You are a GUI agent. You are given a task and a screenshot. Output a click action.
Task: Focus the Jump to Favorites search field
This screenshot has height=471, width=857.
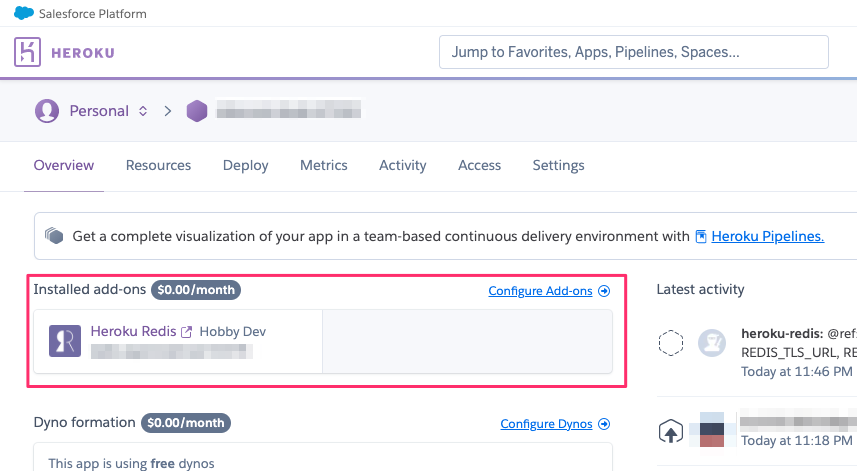pyautogui.click(x=633, y=52)
